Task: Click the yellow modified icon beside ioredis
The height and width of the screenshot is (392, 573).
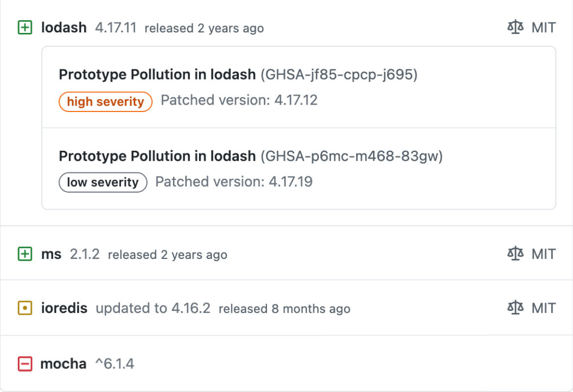Action: coord(25,308)
